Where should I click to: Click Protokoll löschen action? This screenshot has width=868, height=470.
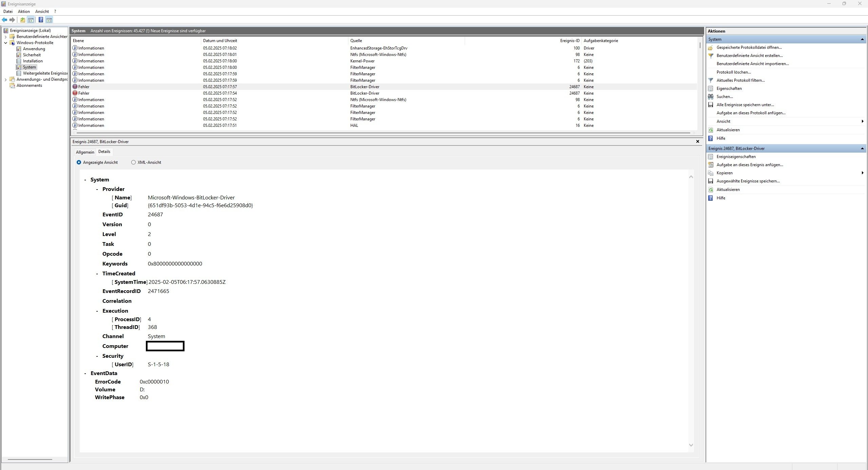[x=733, y=72]
